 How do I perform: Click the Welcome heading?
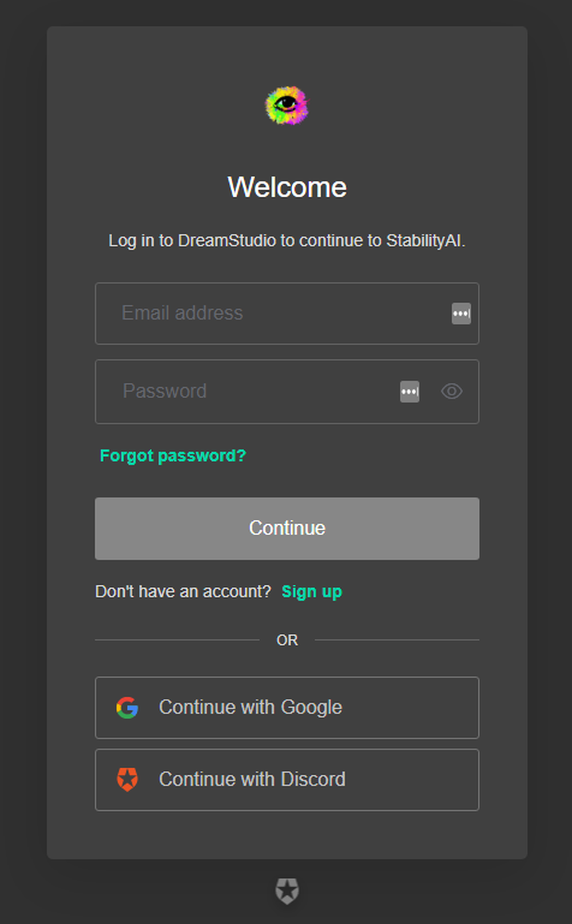point(287,187)
